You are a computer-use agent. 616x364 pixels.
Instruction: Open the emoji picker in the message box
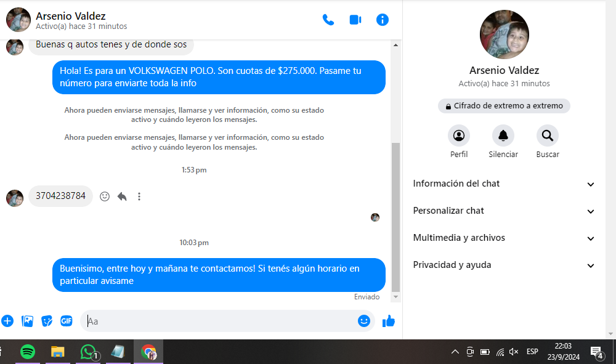coord(364,321)
